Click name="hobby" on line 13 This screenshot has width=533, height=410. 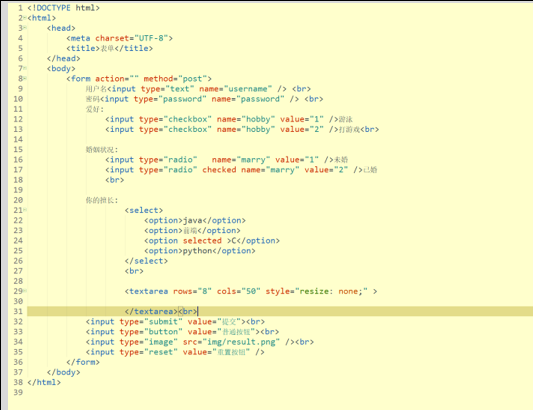(246, 129)
